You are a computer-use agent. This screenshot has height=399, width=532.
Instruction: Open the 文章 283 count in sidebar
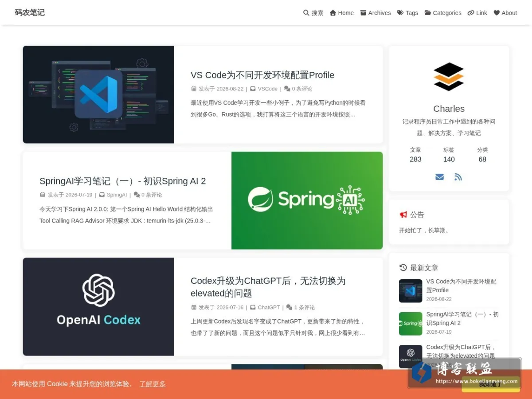pyautogui.click(x=415, y=155)
